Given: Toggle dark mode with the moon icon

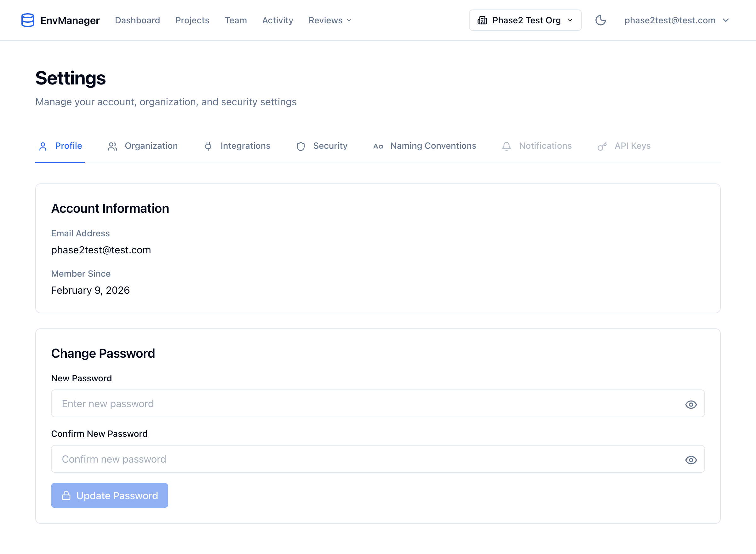Looking at the screenshot, I should [601, 20].
